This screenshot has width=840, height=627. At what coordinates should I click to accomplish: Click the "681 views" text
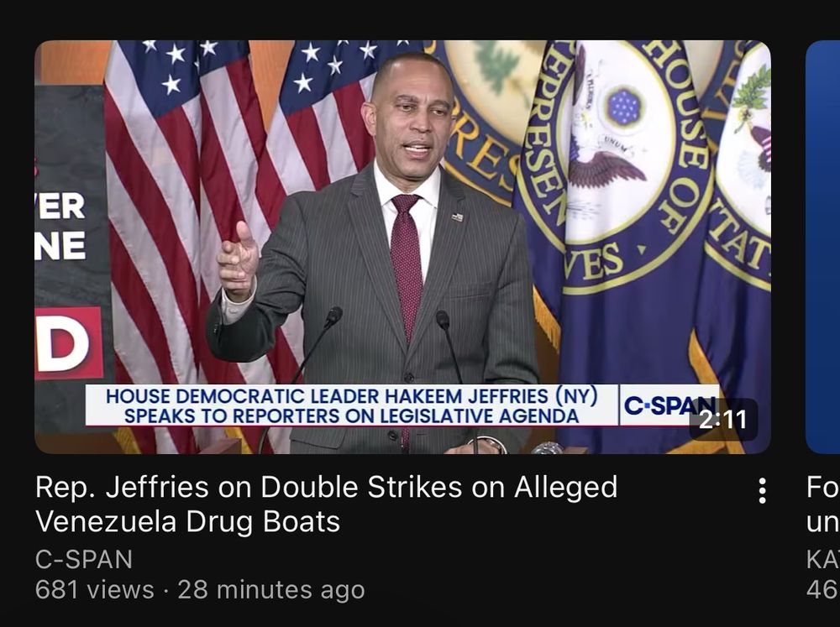tap(94, 590)
